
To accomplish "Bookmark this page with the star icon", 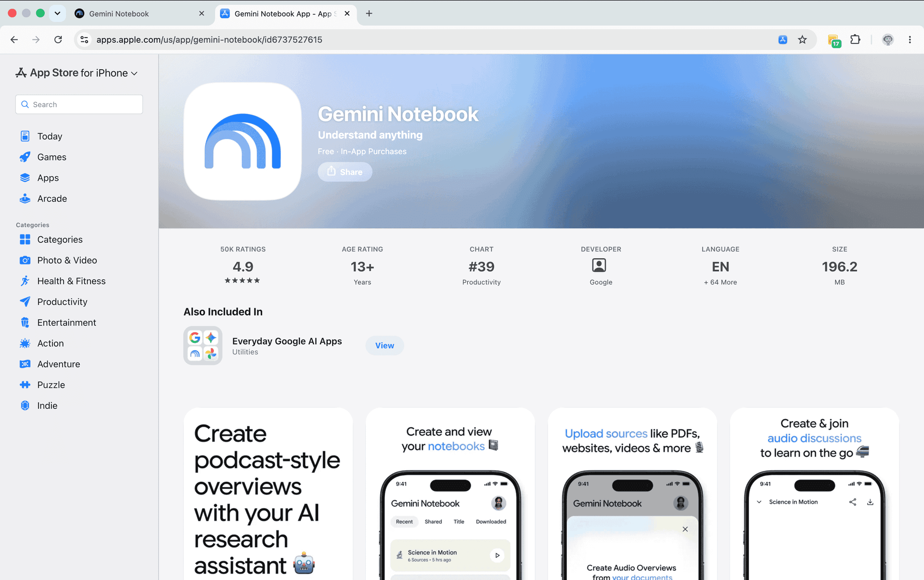I will 802,39.
